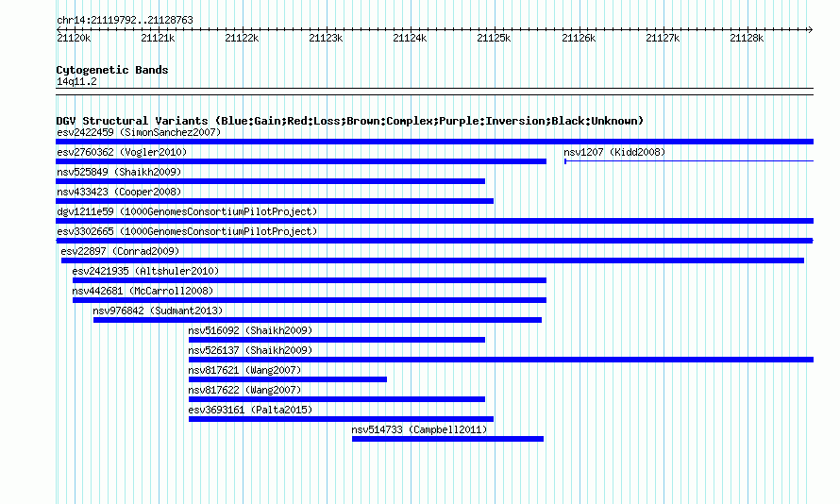840x504 pixels.
Task: Select the nsv526137 variant bar
Action: click(501, 360)
